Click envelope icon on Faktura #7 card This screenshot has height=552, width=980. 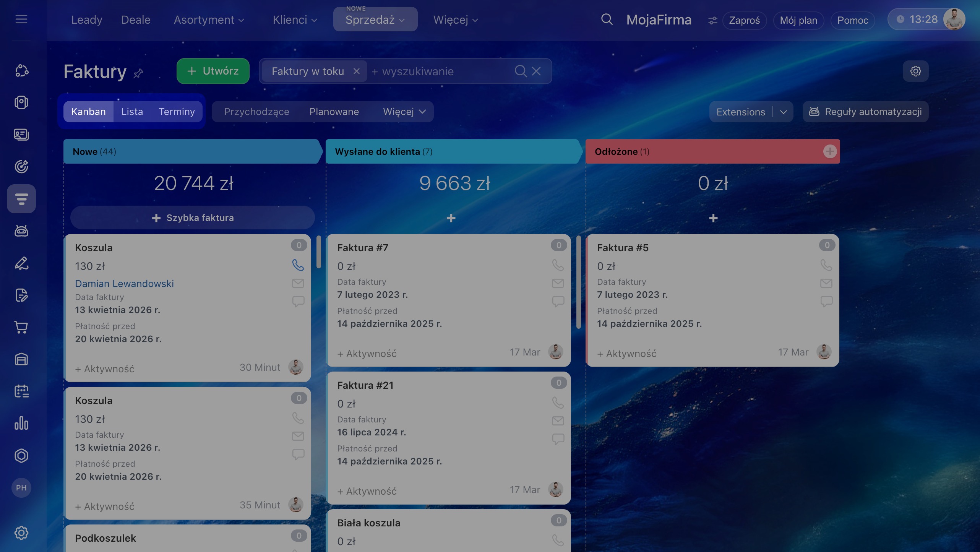click(558, 283)
